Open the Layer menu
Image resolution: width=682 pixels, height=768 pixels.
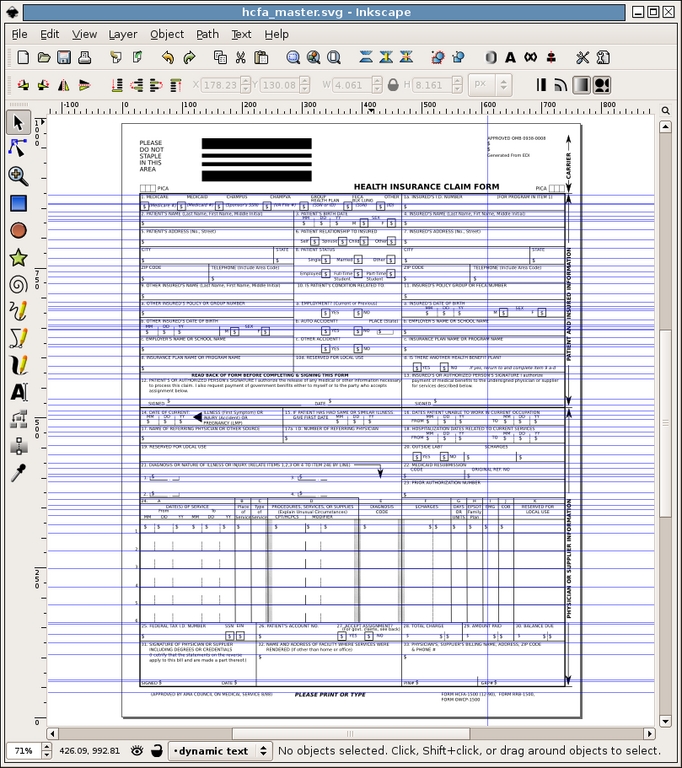click(122, 34)
